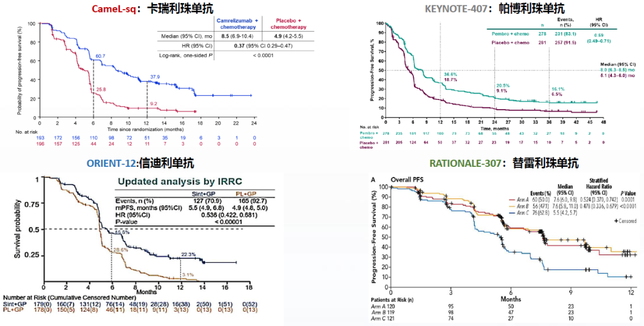This screenshot has width=644, height=326.
Task: Select the 'Camrelizumab + chemotherapy' column header
Action: tap(239, 24)
